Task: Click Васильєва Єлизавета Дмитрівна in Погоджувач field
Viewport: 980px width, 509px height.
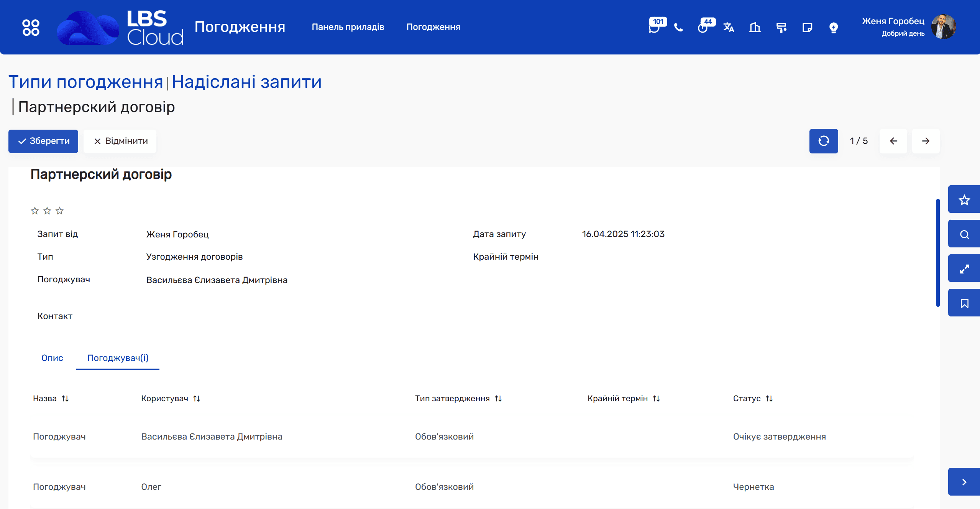Action: click(217, 280)
